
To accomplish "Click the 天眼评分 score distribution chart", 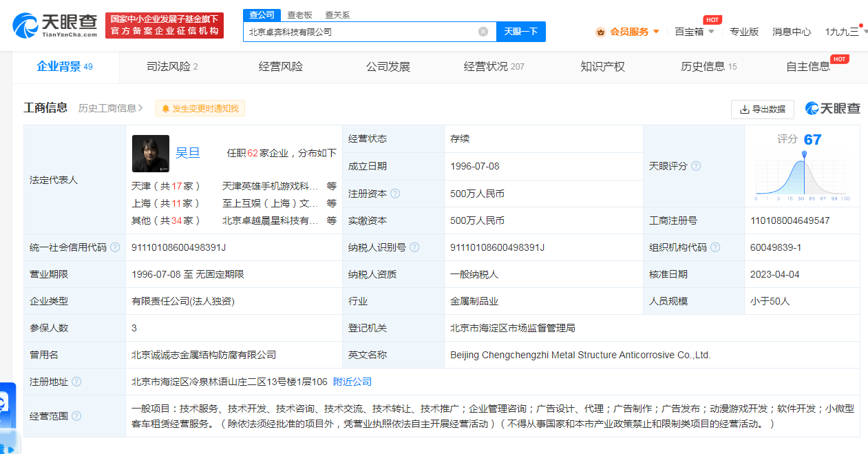I will coord(803,176).
